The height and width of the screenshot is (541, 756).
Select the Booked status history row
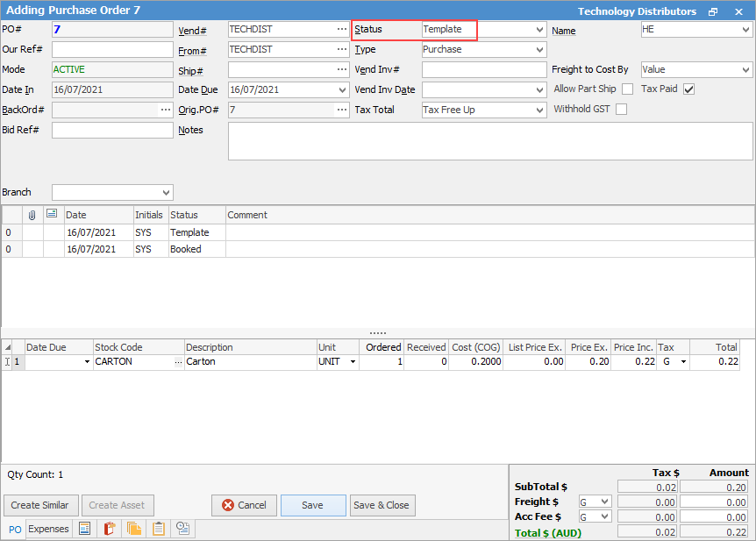377,249
